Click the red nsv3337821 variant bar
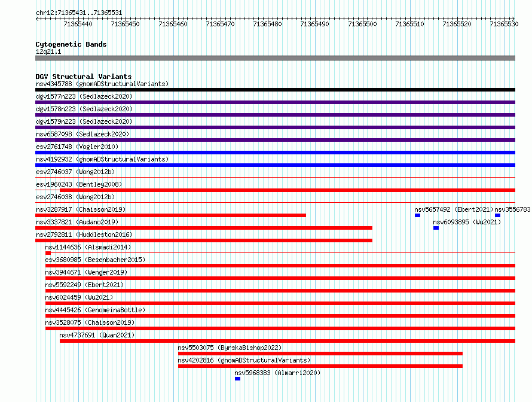532x402 pixels. pos(204,228)
